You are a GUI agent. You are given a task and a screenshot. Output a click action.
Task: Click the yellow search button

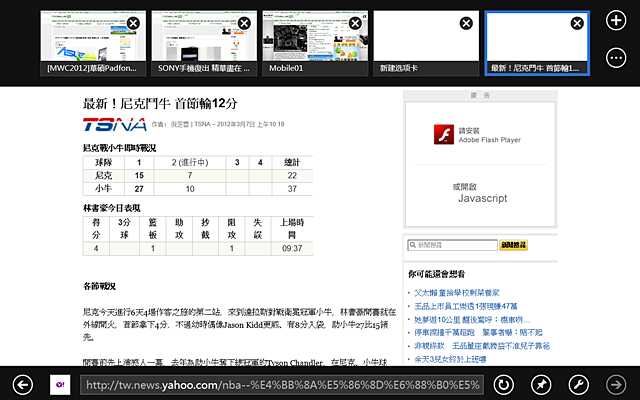point(513,245)
